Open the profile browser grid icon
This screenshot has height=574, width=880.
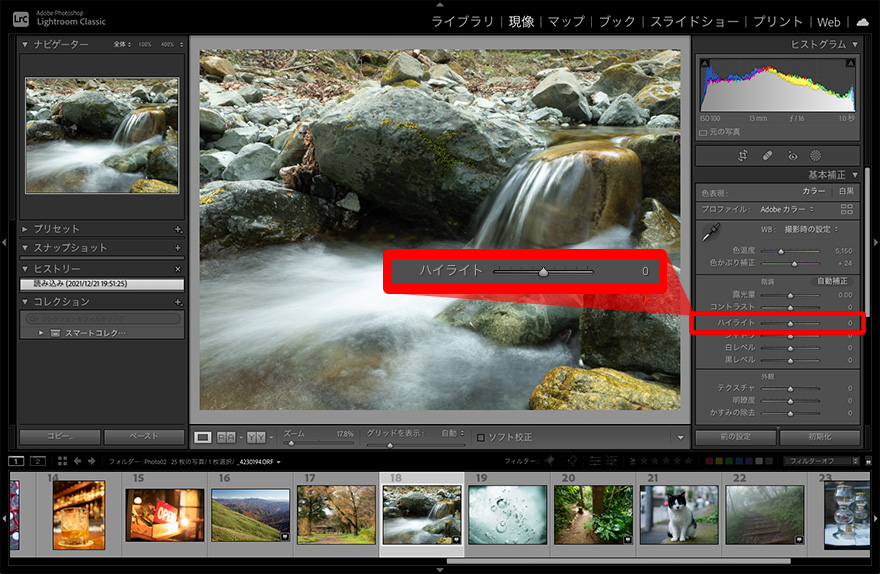click(x=847, y=209)
